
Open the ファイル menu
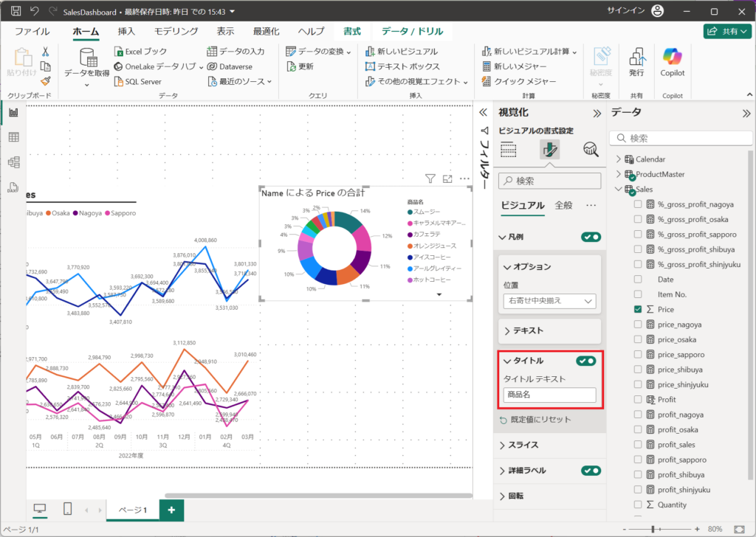(x=32, y=31)
